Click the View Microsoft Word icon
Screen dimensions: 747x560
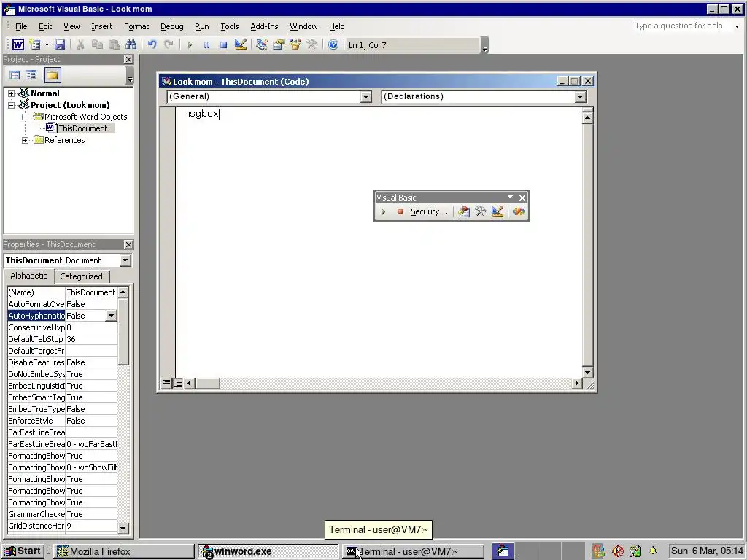point(18,44)
